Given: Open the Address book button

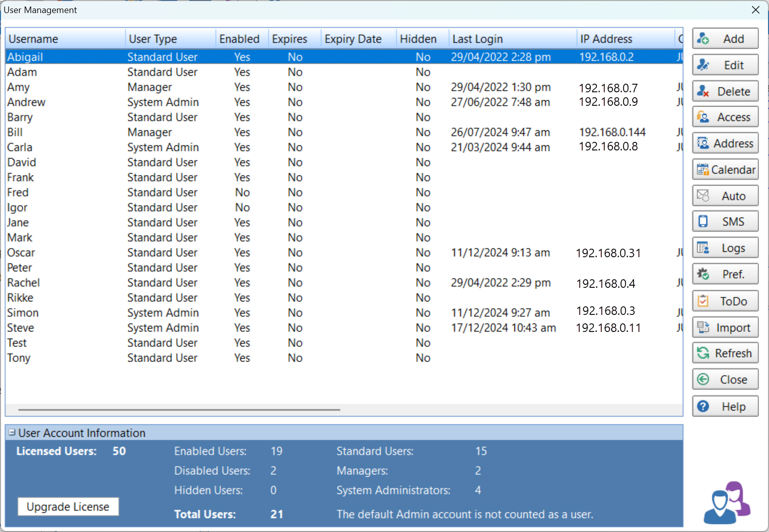Looking at the screenshot, I should pyautogui.click(x=725, y=143).
